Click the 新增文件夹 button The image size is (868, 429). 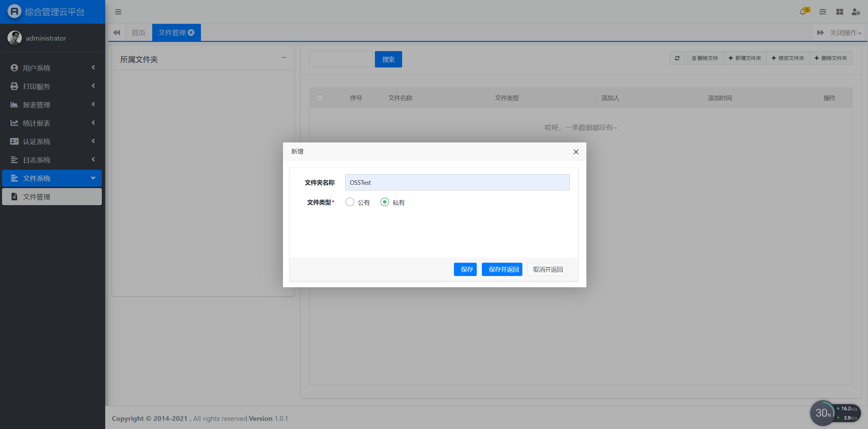(745, 58)
